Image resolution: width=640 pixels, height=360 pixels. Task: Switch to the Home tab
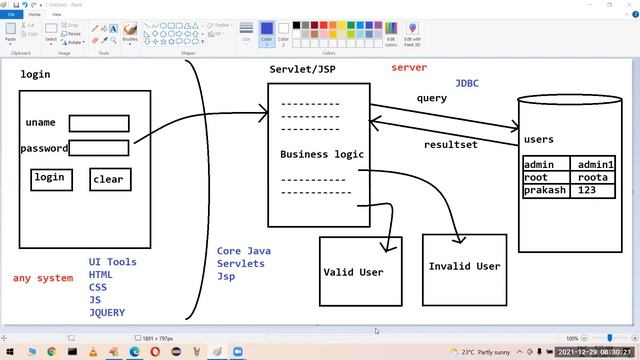click(x=35, y=14)
